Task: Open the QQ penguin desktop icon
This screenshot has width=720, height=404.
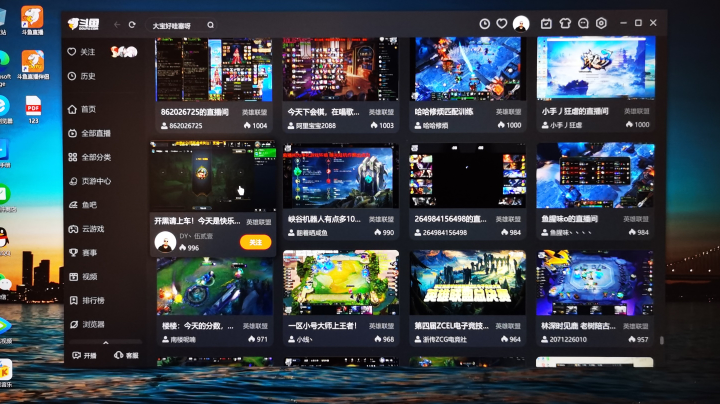Action: click(4, 240)
